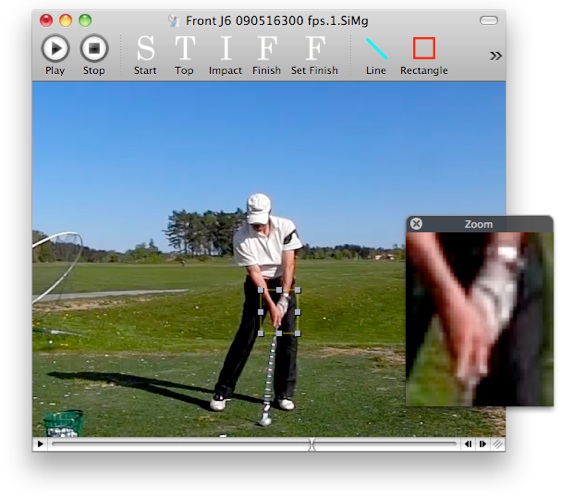Click the toolbar toggle pill in title bar

point(489,20)
